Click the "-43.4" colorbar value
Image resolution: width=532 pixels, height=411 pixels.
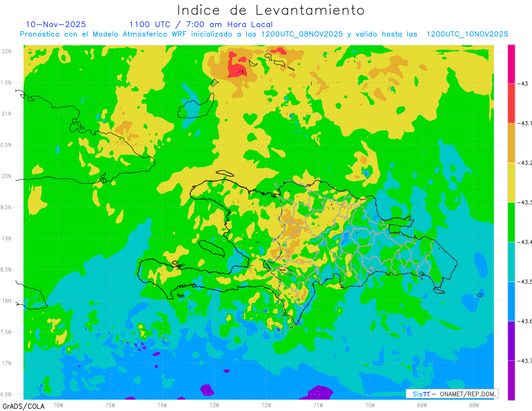[524, 242]
